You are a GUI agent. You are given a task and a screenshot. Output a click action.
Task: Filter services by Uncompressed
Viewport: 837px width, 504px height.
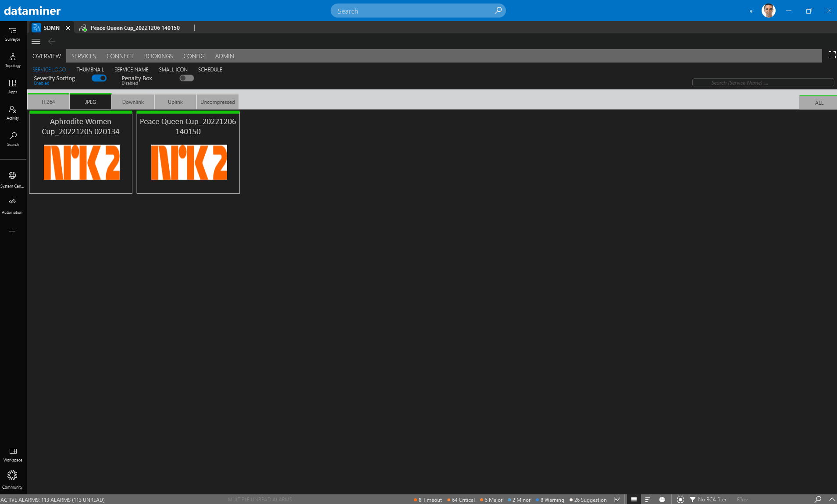[217, 102]
